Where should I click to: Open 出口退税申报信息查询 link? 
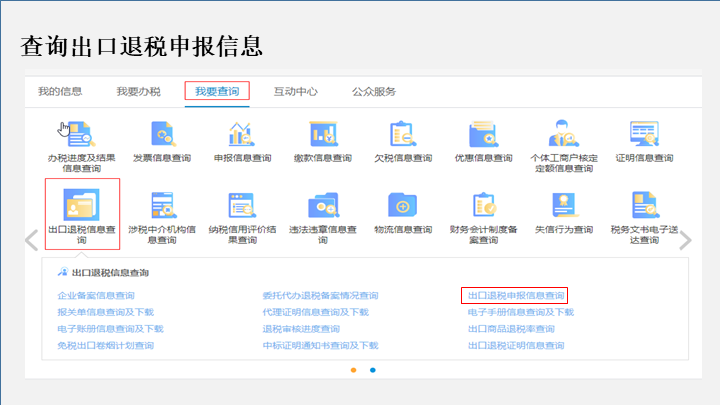coord(516,296)
